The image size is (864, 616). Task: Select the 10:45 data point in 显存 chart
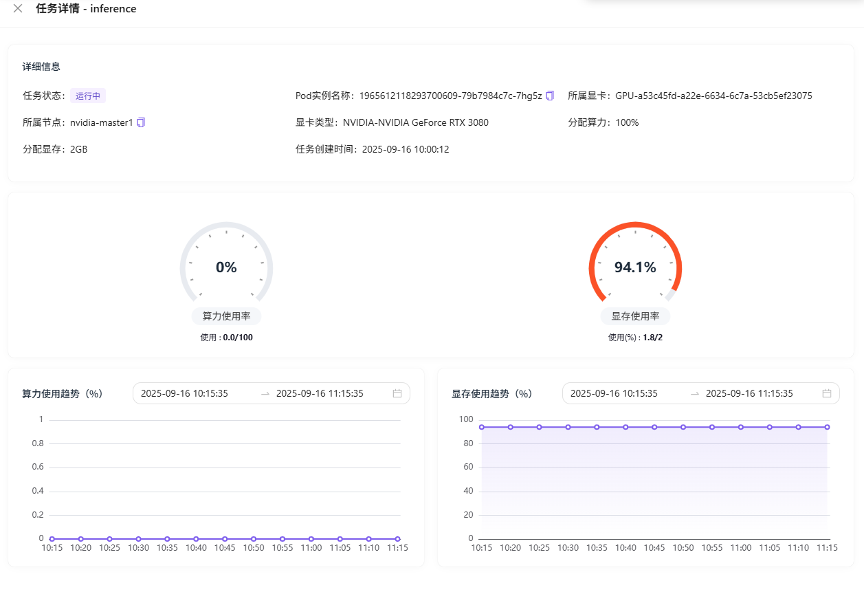pyautogui.click(x=654, y=427)
